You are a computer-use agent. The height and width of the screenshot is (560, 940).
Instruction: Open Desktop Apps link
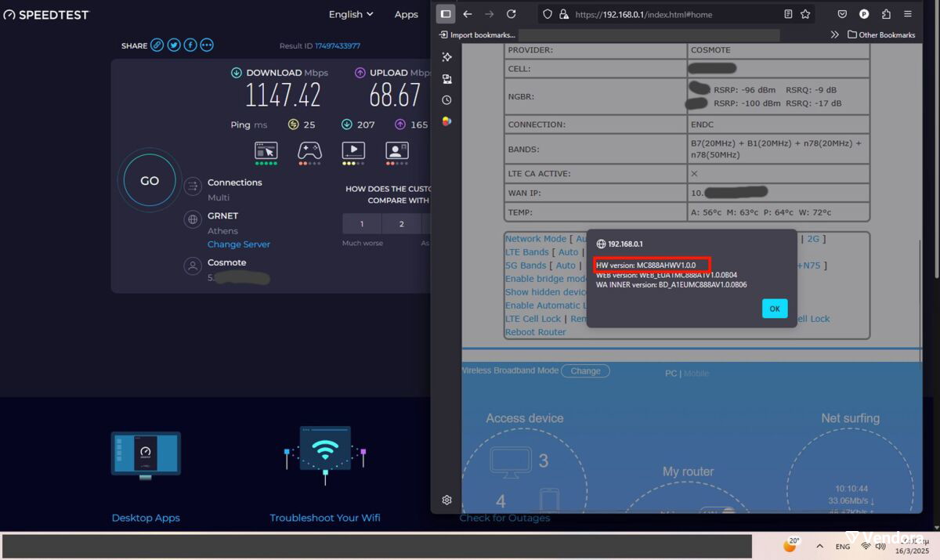pyautogui.click(x=146, y=518)
